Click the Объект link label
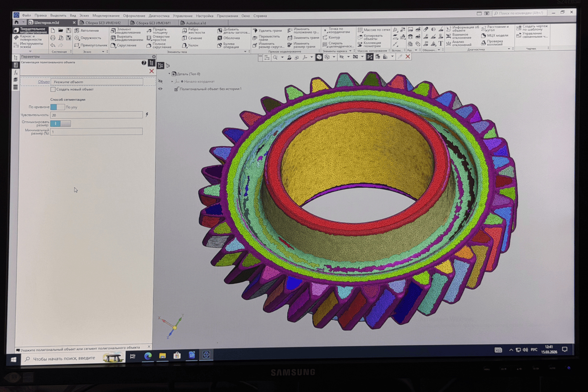This screenshot has height=392, width=588. coord(44,82)
